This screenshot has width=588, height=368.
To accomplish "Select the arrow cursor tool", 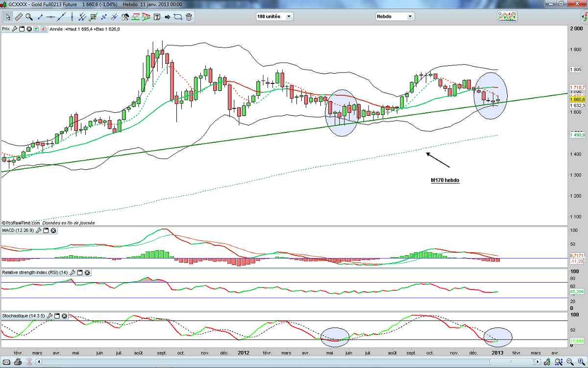I will coord(8,17).
